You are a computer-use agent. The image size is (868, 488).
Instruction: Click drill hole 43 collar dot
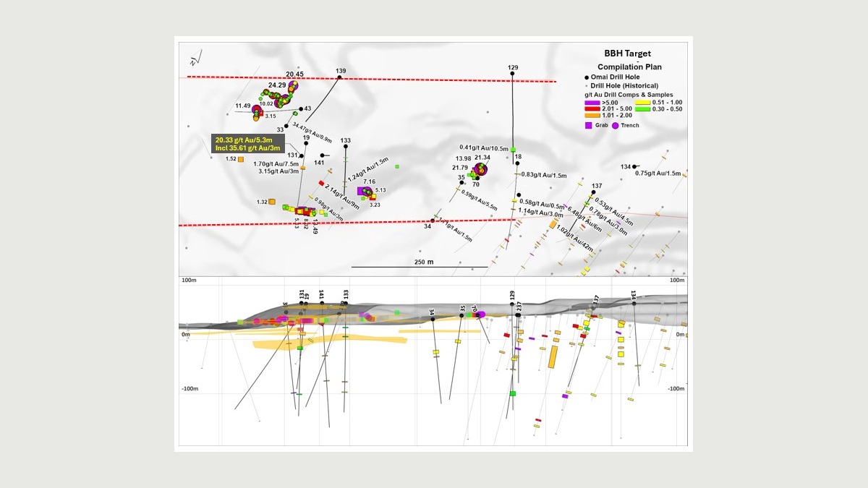coord(301,109)
